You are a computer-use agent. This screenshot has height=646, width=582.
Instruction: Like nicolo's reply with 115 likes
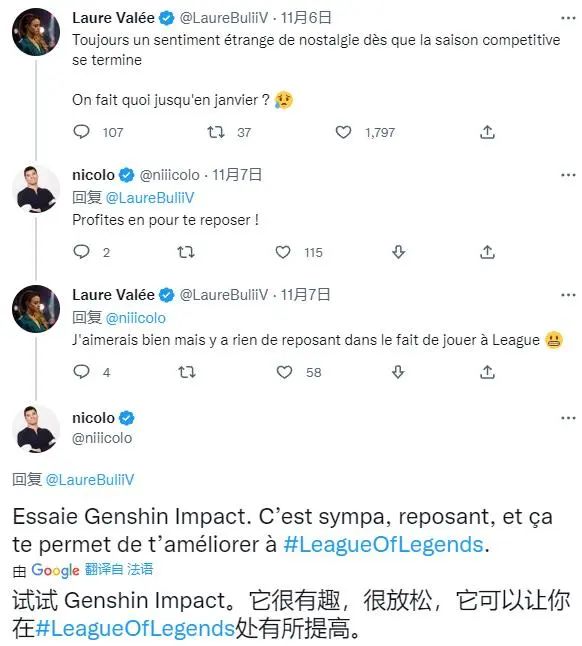(x=283, y=252)
